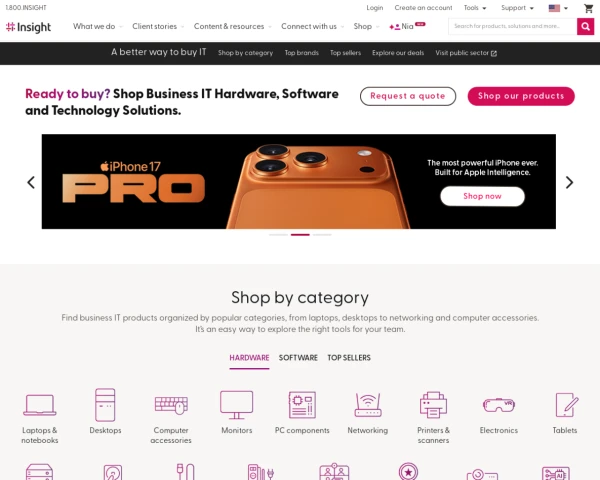Image resolution: width=600 pixels, height=480 pixels.
Task: Select the Electronics VR headset icon
Action: point(499,405)
